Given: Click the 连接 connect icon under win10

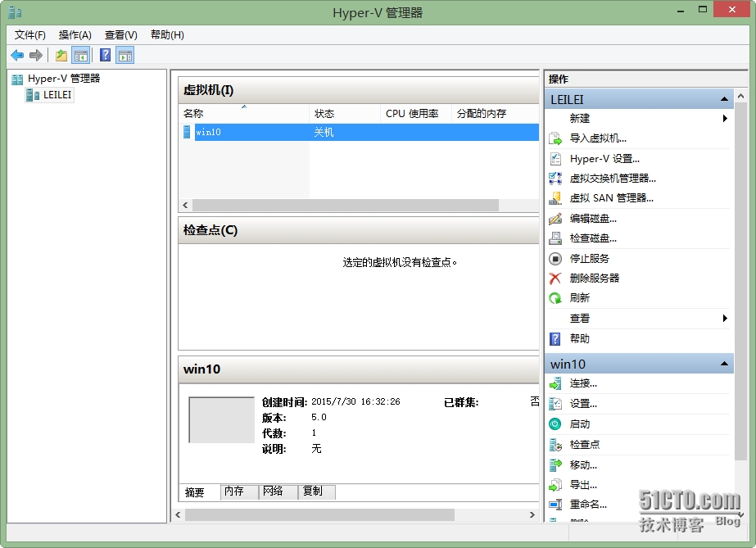Looking at the screenshot, I should coord(555,383).
